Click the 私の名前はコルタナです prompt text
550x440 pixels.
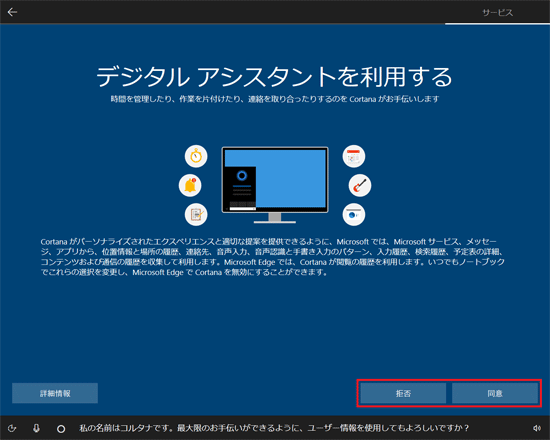click(x=274, y=428)
